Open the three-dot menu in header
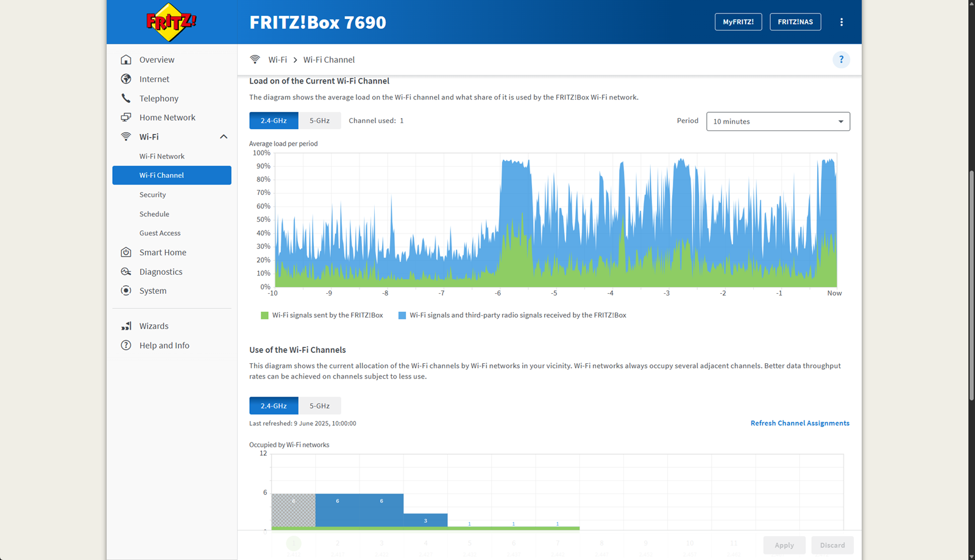This screenshot has height=560, width=975. click(x=842, y=22)
